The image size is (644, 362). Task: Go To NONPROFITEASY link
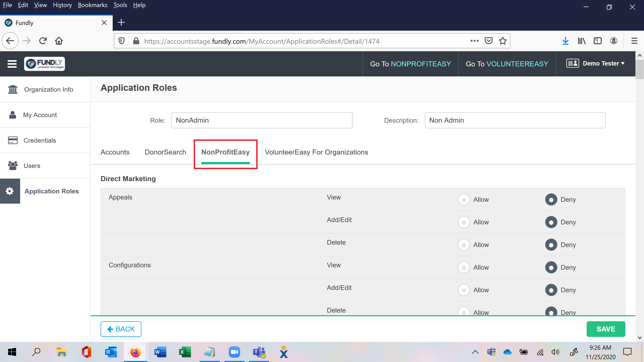click(411, 64)
